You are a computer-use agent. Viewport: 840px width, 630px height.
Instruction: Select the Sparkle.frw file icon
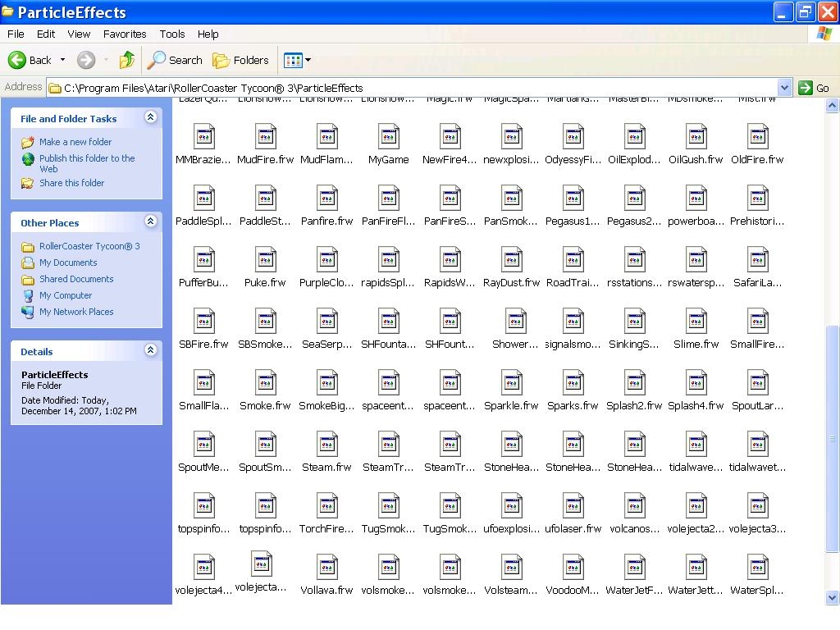pyautogui.click(x=511, y=383)
